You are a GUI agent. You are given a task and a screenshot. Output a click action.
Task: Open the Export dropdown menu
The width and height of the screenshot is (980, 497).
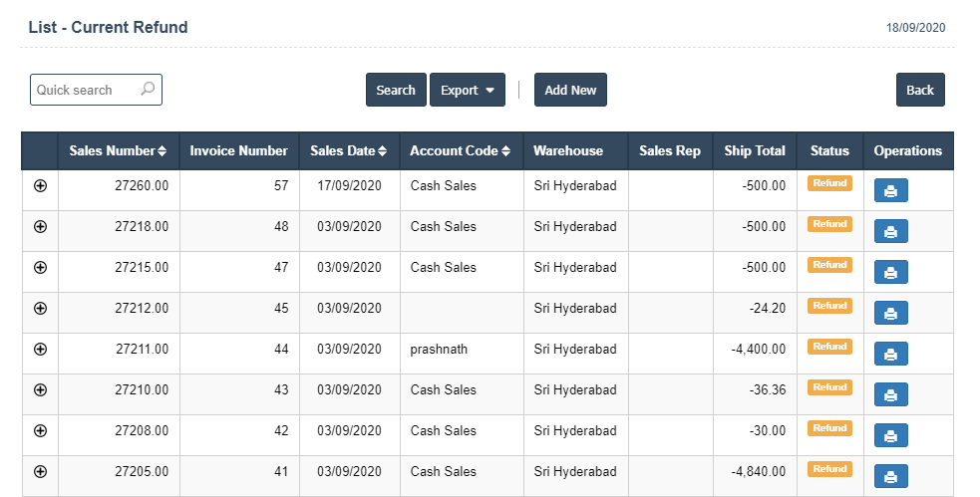pos(468,90)
